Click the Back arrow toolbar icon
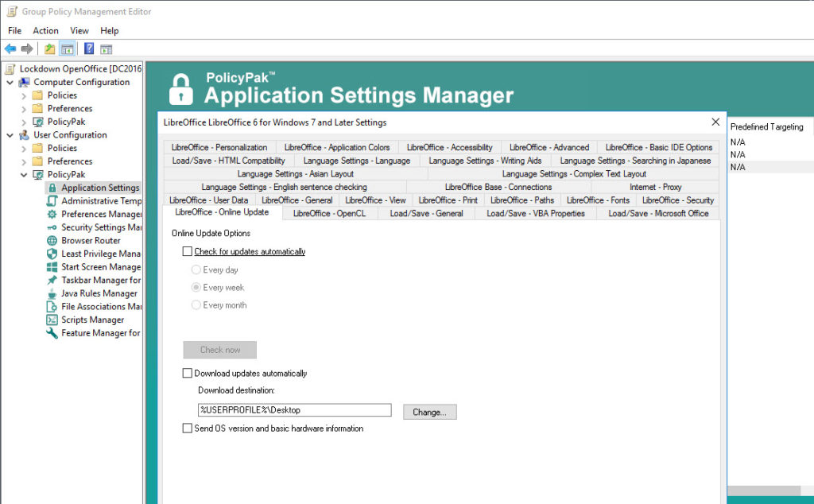The image size is (814, 504). coord(10,48)
